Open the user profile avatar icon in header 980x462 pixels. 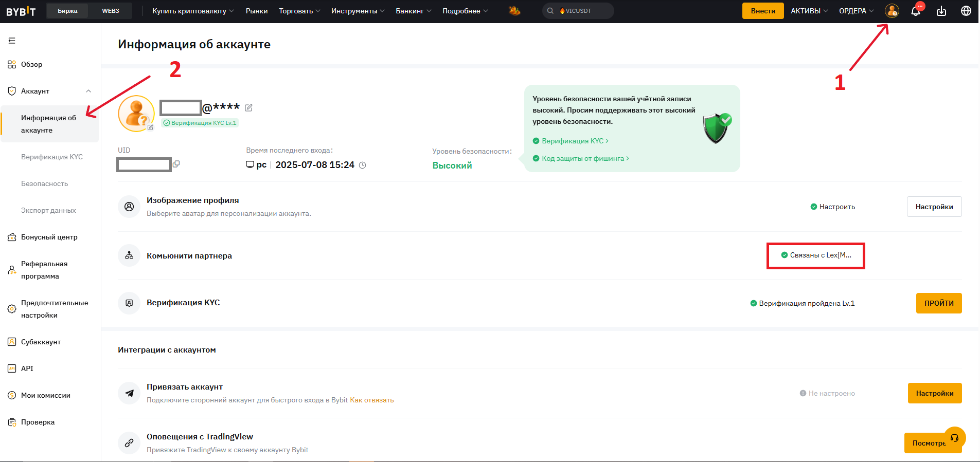[892, 11]
